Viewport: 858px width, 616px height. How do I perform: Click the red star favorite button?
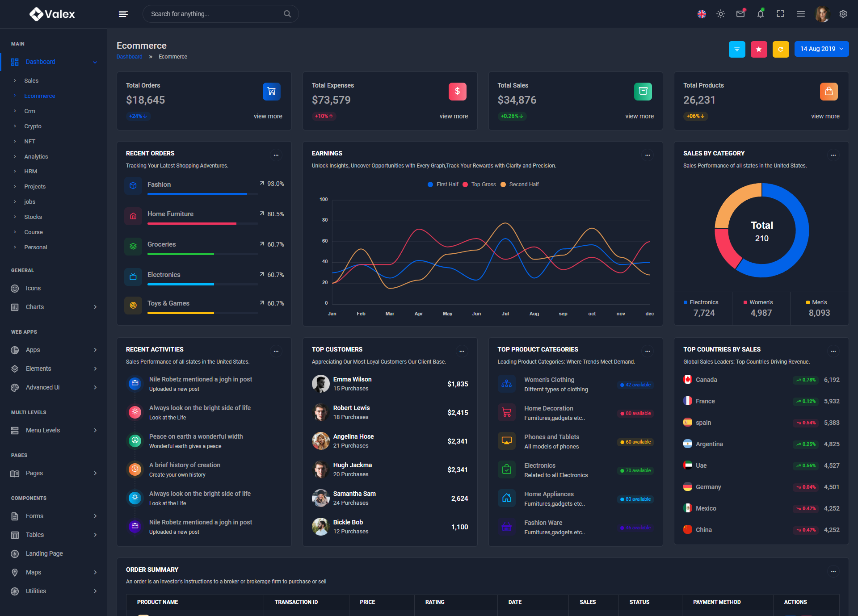coord(759,49)
